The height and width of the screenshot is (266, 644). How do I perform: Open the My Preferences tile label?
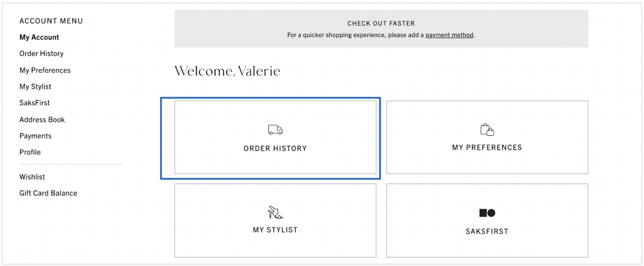(x=487, y=147)
